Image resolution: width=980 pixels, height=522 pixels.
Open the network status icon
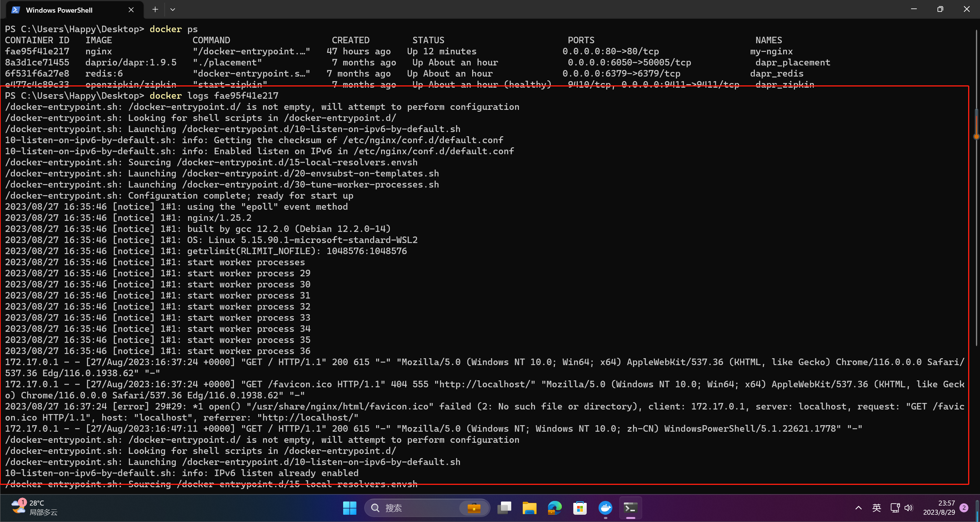tap(895, 508)
